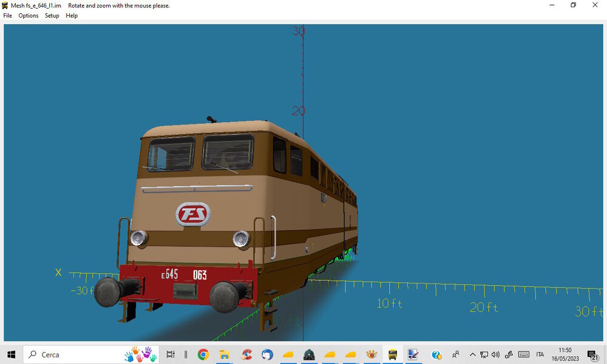The image size is (607, 364).
Task: Minimize the mesh viewer window
Action: (x=552, y=5)
